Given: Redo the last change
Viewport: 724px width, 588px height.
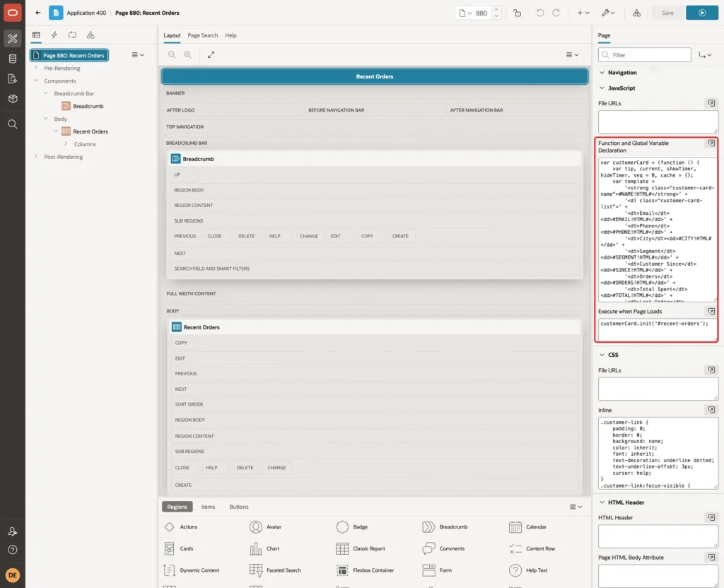Looking at the screenshot, I should coord(556,13).
